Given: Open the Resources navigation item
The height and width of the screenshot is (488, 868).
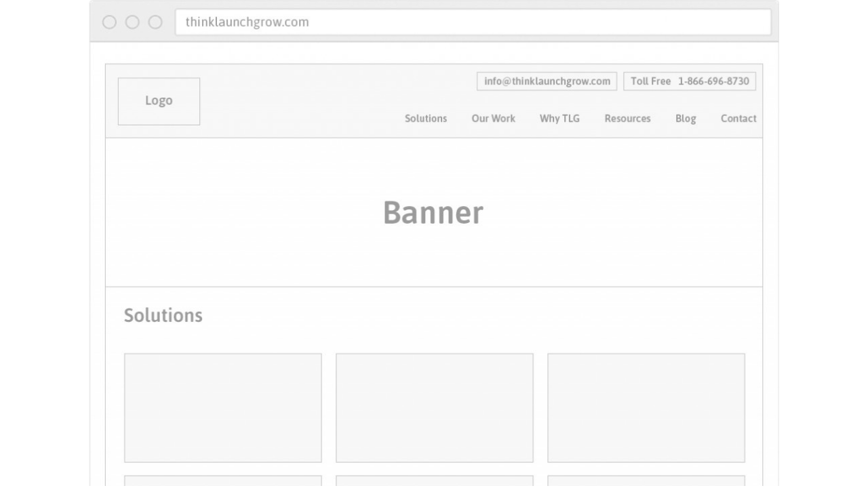Looking at the screenshot, I should click(x=627, y=119).
